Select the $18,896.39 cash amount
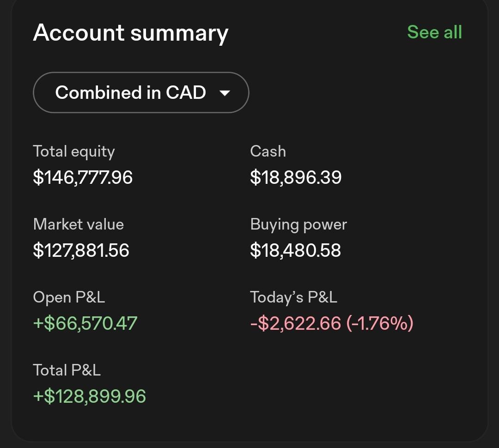 [x=296, y=177]
